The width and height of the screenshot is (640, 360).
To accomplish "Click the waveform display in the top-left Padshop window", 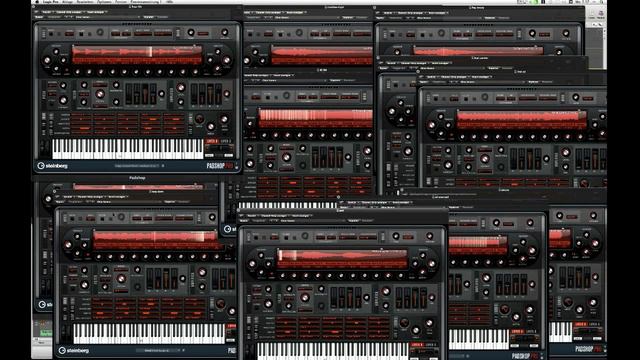I will [137, 55].
